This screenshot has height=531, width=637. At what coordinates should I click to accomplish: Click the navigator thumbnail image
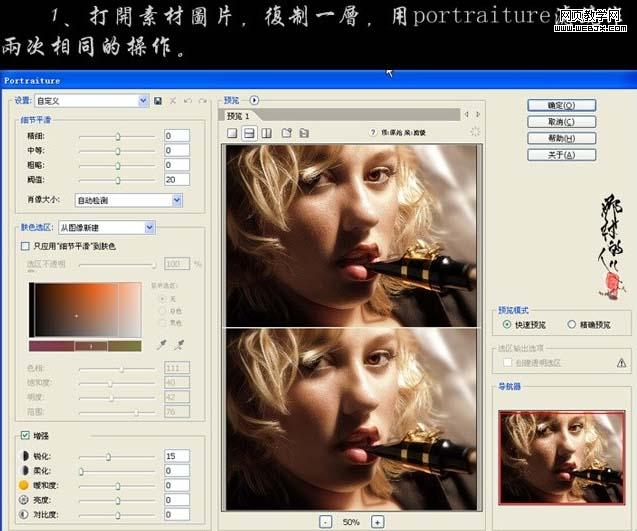pos(562,457)
